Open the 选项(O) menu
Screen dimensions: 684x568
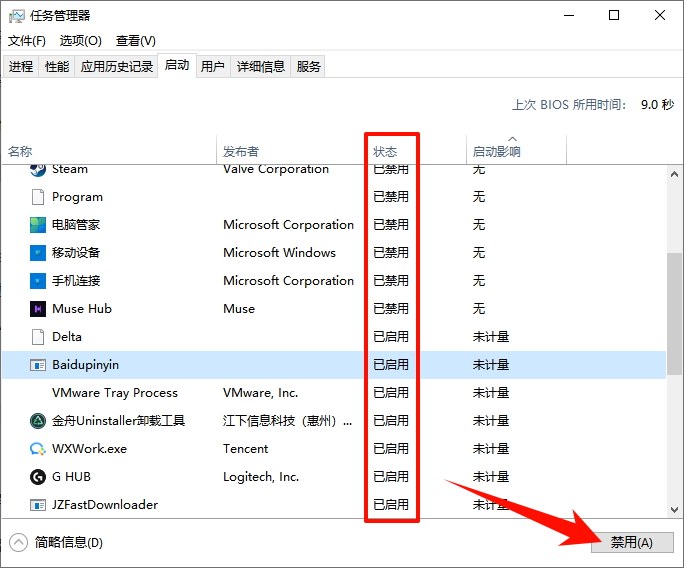tap(81, 41)
